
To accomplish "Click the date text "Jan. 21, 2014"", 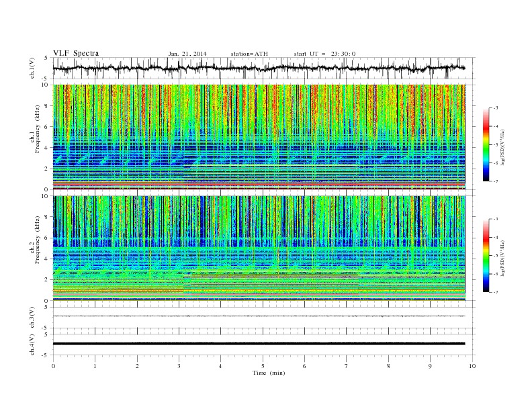I will tap(187, 54).
